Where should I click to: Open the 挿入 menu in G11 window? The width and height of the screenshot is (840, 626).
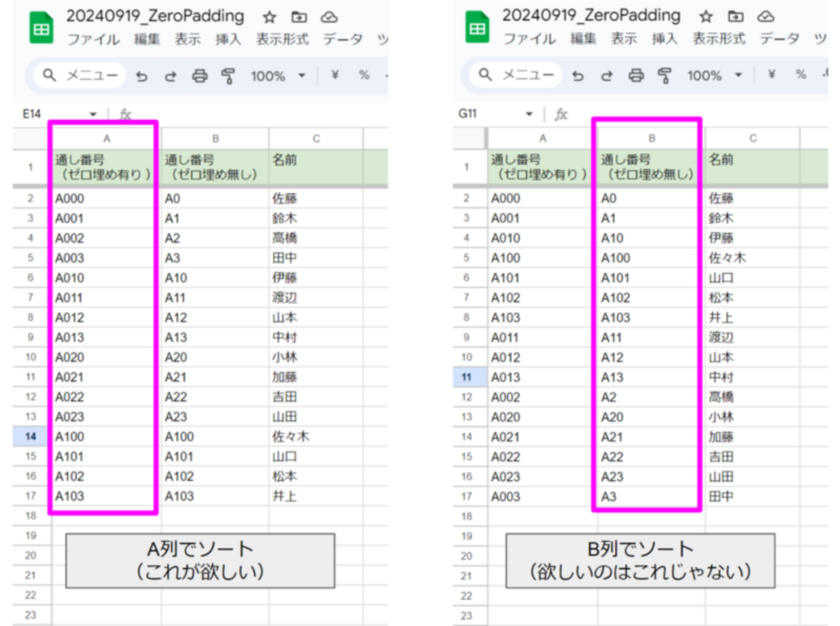(x=664, y=39)
